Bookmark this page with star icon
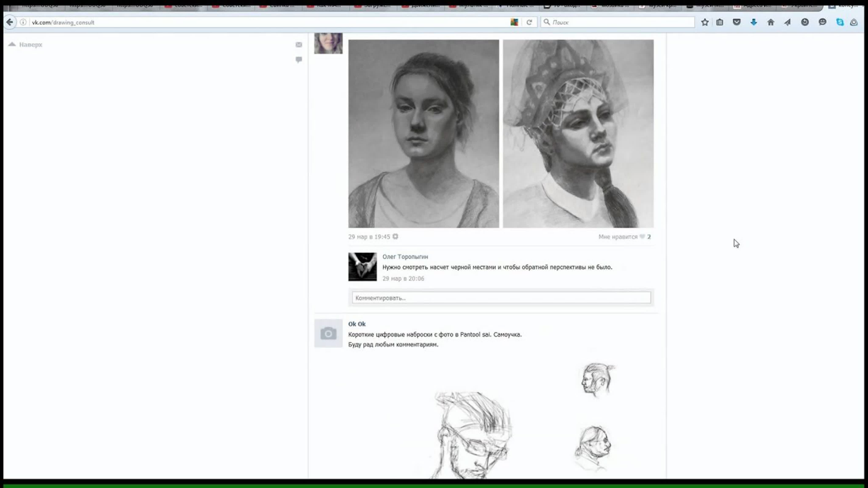 click(705, 22)
